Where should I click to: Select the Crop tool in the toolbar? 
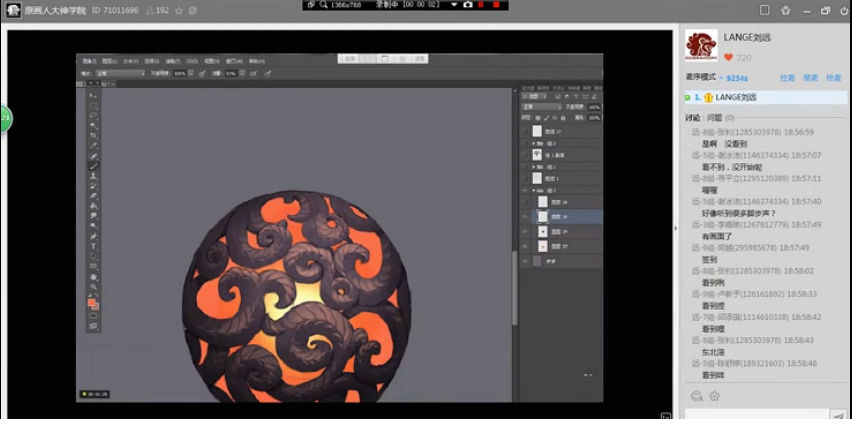[x=93, y=135]
